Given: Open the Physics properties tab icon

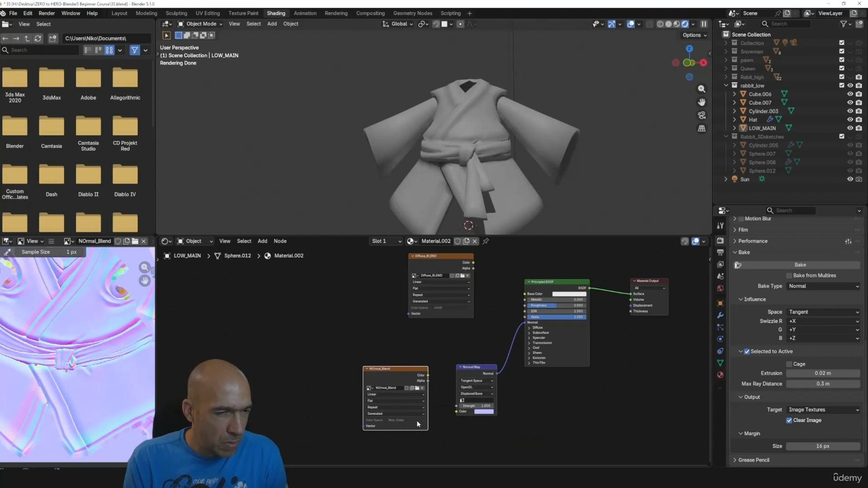Looking at the screenshot, I should click(720, 339).
